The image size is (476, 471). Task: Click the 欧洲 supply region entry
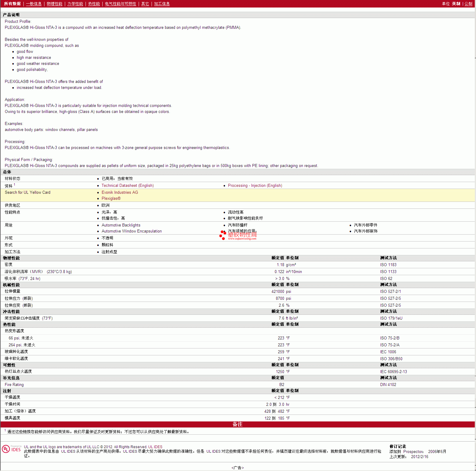[105, 205]
